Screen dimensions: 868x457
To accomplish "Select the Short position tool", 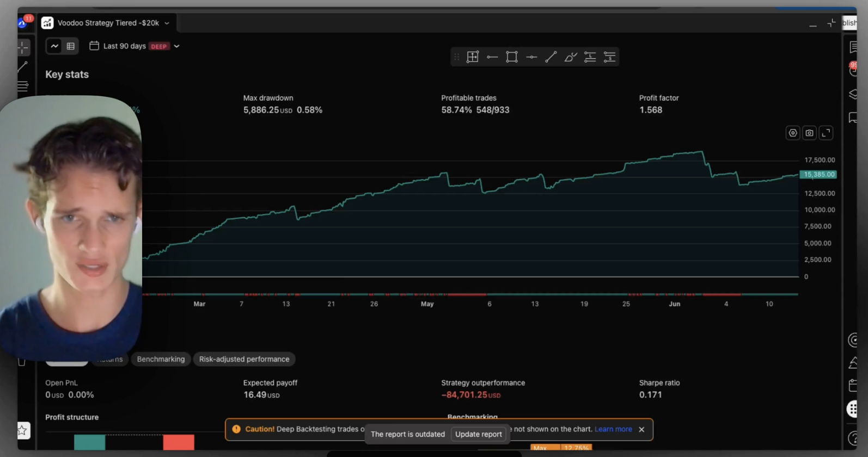I will click(x=609, y=57).
